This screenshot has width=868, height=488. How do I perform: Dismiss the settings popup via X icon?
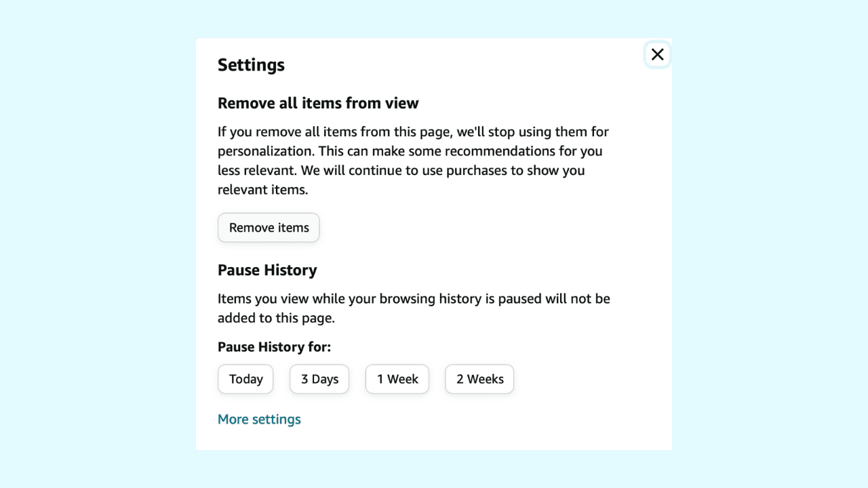[x=657, y=55]
